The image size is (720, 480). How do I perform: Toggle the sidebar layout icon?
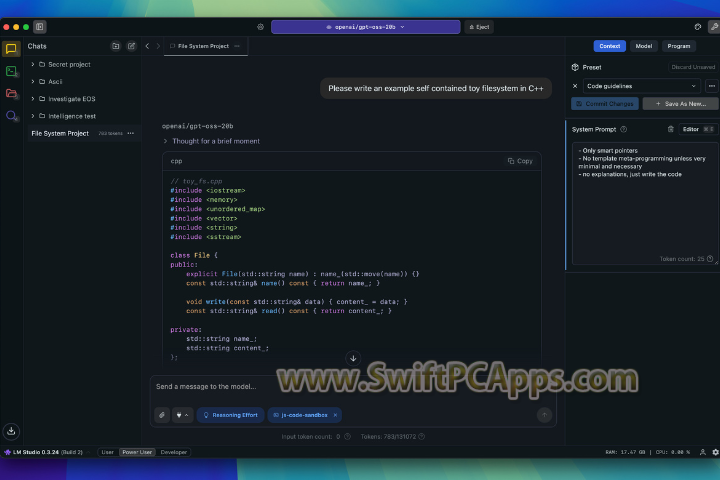[x=39, y=27]
